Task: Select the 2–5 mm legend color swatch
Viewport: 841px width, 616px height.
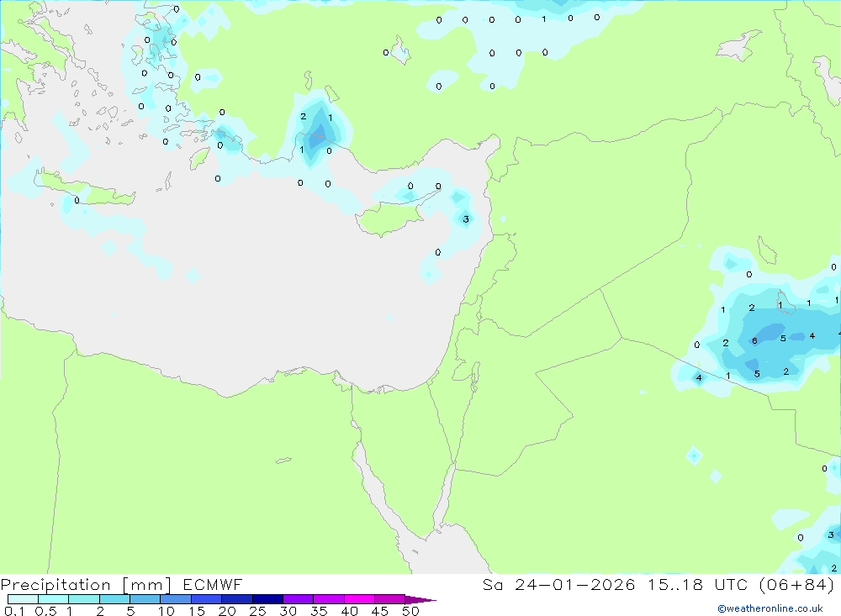Action: point(114,599)
